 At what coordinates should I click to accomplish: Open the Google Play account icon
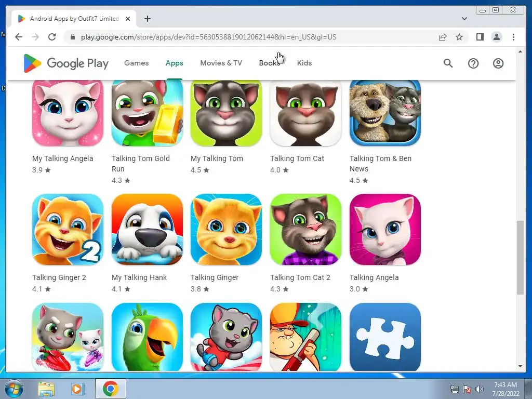click(x=498, y=63)
